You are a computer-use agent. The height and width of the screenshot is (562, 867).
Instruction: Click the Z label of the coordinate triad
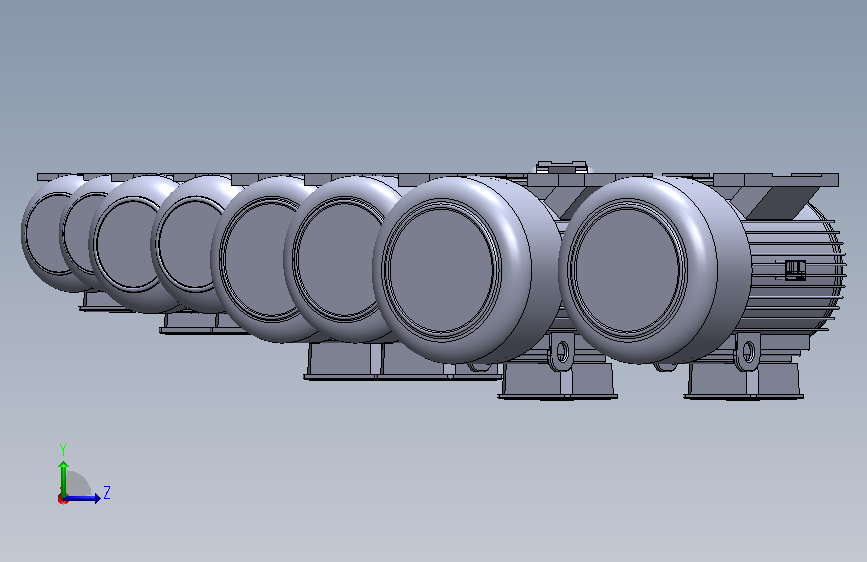[x=107, y=492]
